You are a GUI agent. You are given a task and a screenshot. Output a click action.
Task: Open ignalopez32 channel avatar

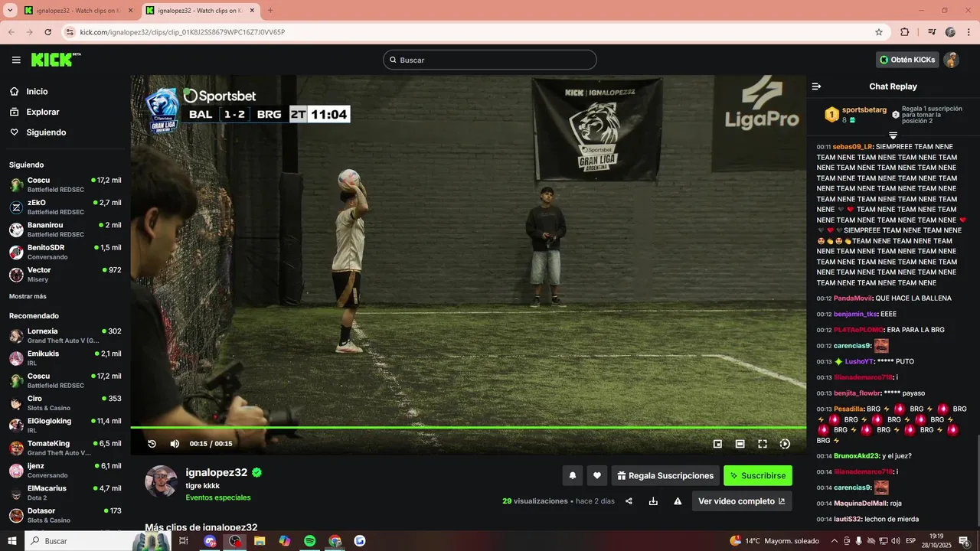[161, 481]
